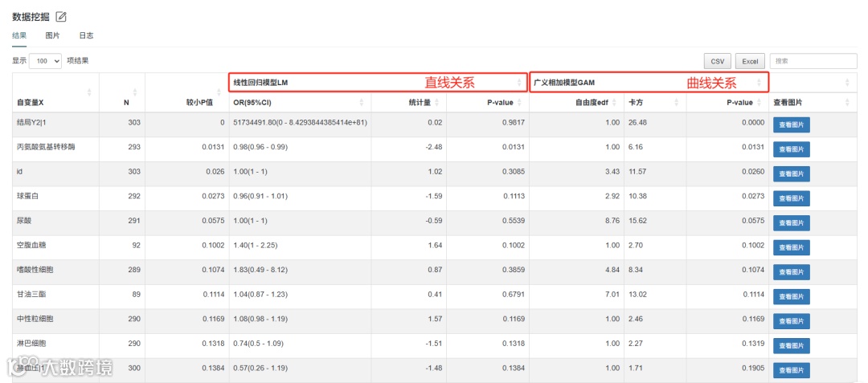Screen dimensions: 868x383
Task: Click the 搜索 search input field
Action: [x=813, y=61]
